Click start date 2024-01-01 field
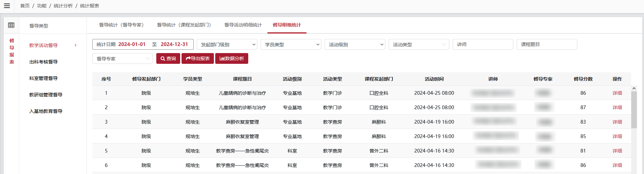This screenshot has height=174, width=644. [132, 44]
